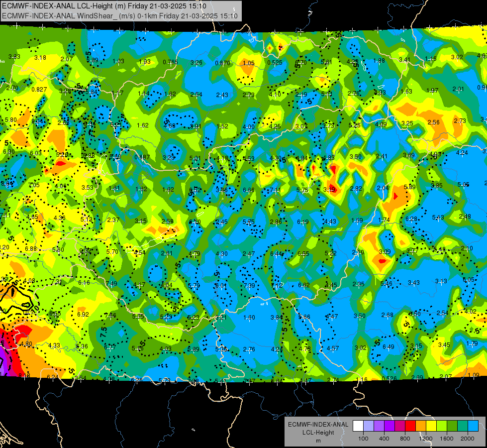The height and width of the screenshot is (448, 487).
Task: Click the wind shear value '6.28'
Action: [411, 219]
